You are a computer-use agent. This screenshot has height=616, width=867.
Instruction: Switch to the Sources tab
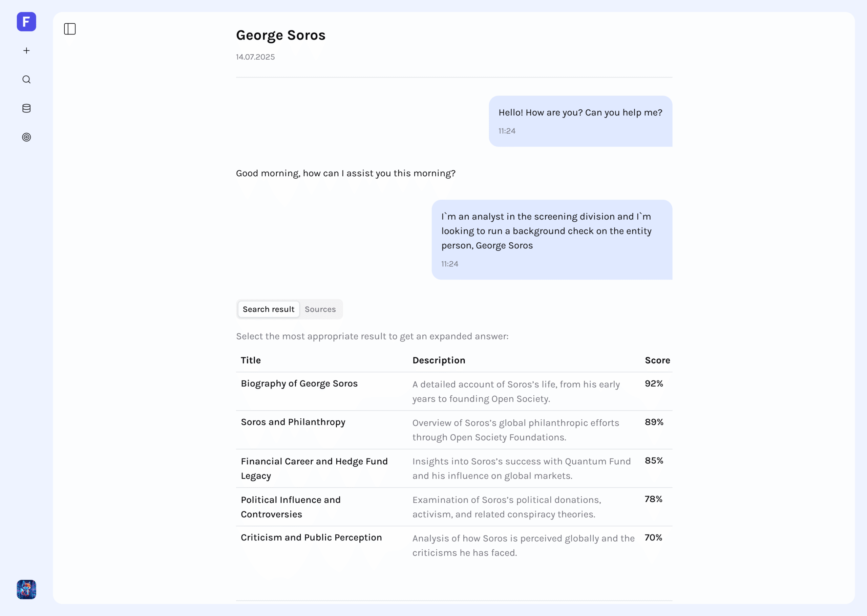[x=320, y=309]
